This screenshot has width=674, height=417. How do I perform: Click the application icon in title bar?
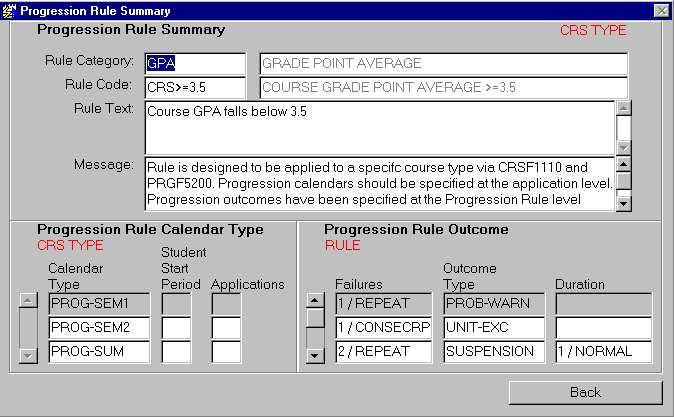point(10,9)
